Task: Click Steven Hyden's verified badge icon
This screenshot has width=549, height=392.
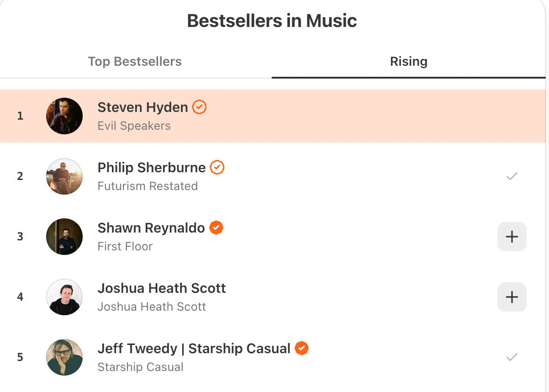Action: [199, 107]
